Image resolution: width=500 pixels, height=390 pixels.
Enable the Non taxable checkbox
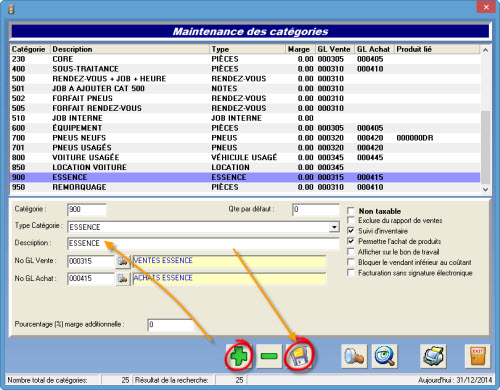pos(351,211)
